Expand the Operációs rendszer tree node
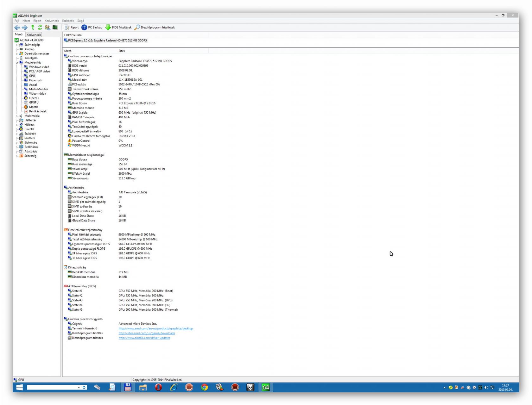532x405 pixels. (17, 54)
